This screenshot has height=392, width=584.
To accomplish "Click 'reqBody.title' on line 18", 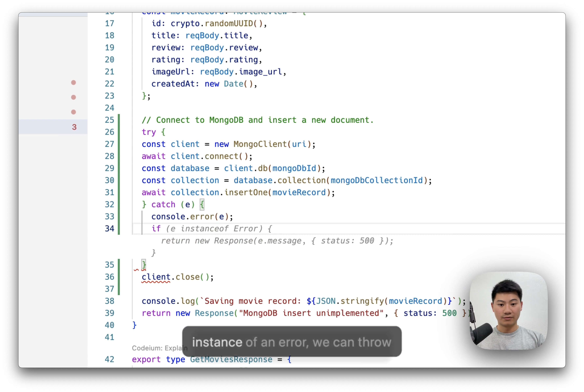I will tap(217, 36).
